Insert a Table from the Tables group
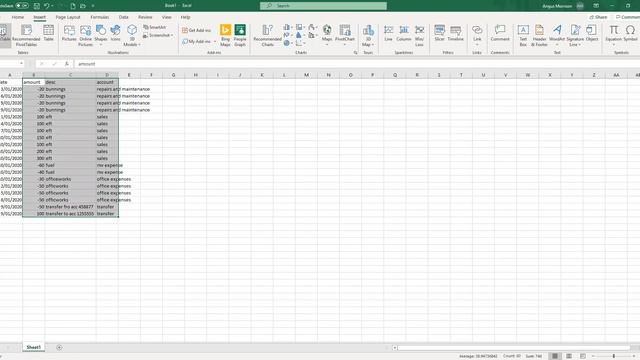The image size is (640, 360). coord(49,33)
